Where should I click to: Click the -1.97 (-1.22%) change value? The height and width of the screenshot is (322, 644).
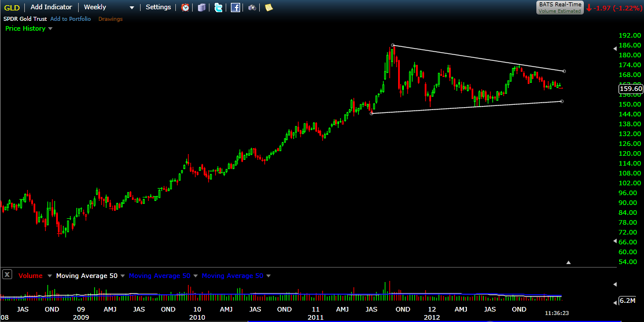(x=617, y=8)
